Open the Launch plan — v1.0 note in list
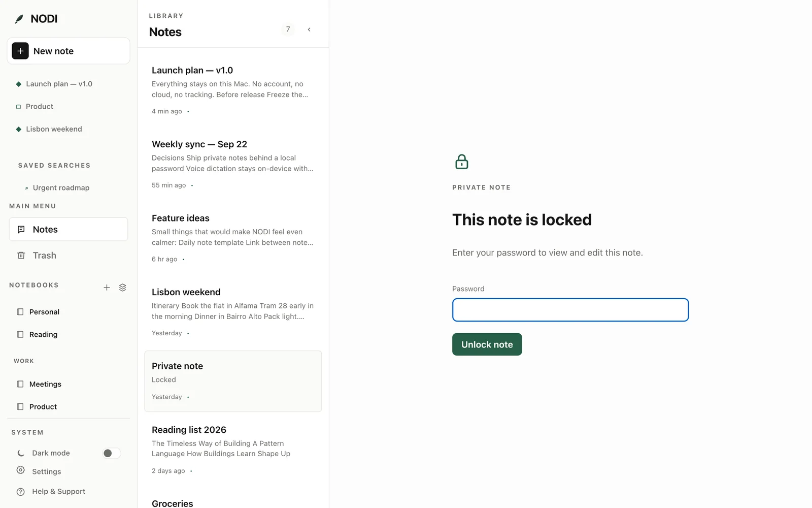Screen dimensions: 812x508 233,90
